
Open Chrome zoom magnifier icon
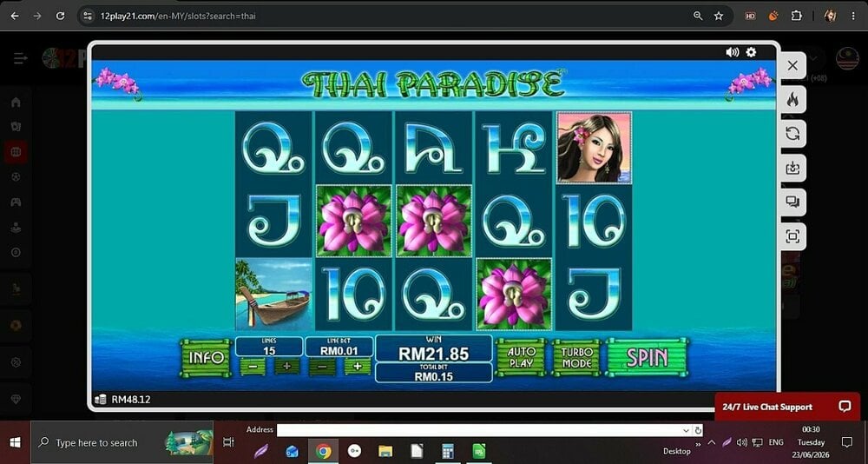point(698,17)
